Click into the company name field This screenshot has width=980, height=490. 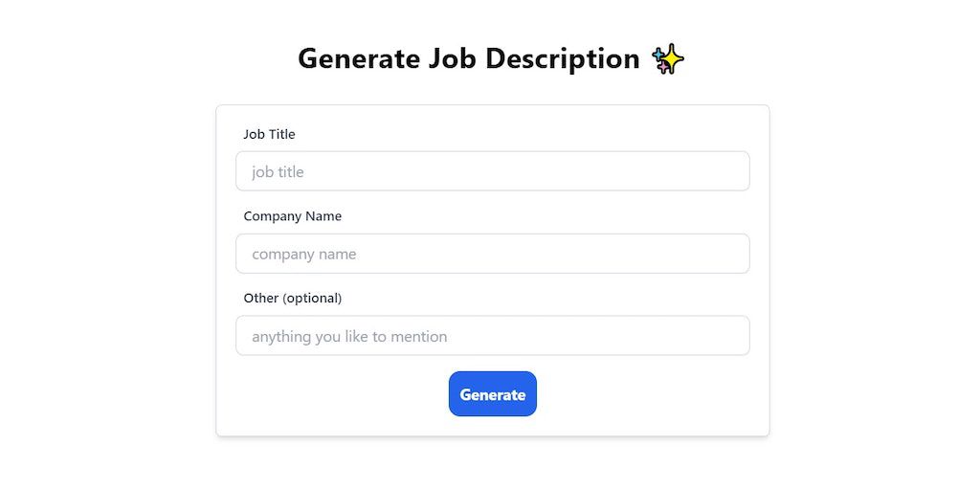(492, 254)
